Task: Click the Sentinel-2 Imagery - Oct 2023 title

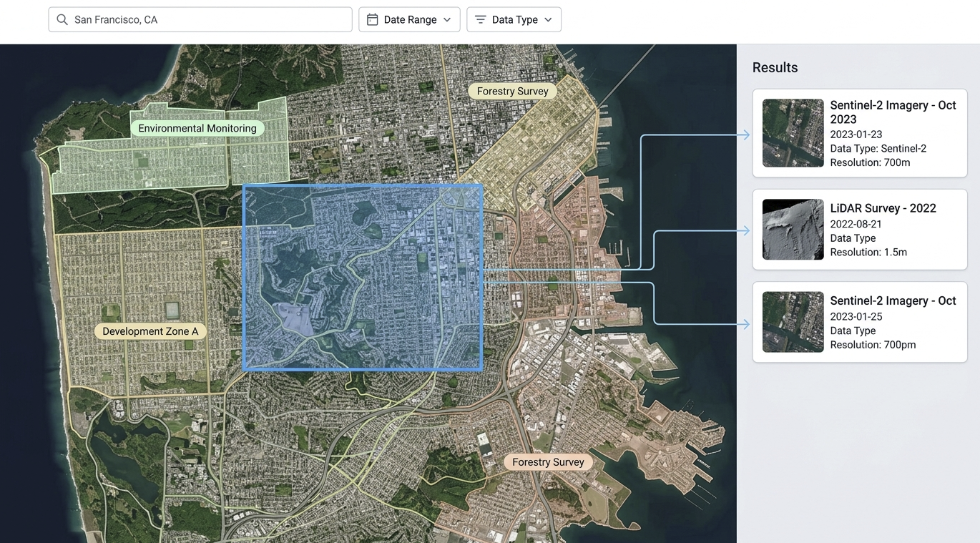Action: click(x=892, y=112)
